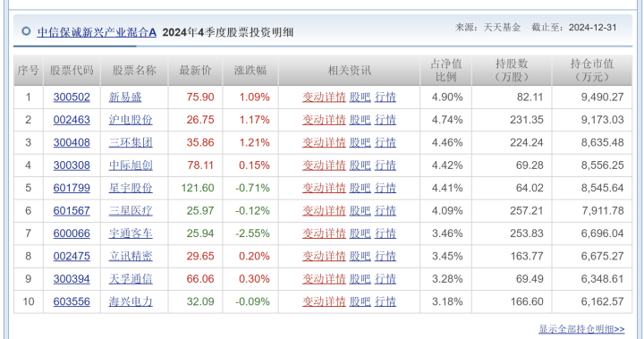Click the 占净值比例 column header

click(x=446, y=71)
